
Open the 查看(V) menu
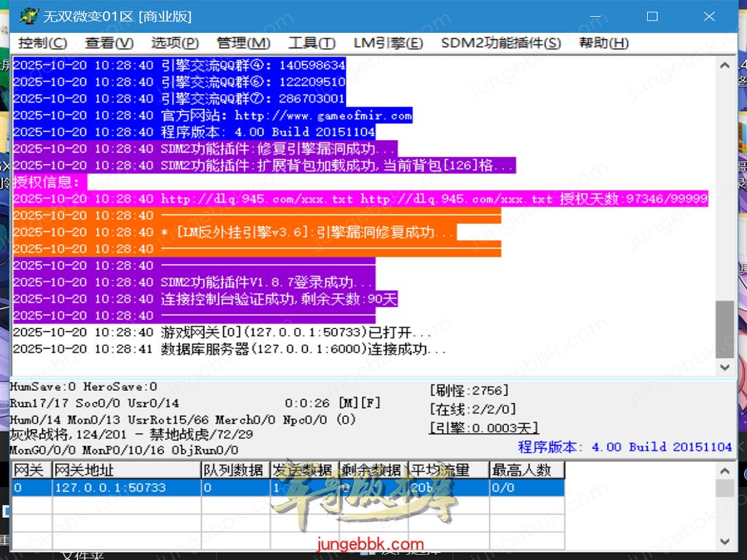pyautogui.click(x=109, y=43)
